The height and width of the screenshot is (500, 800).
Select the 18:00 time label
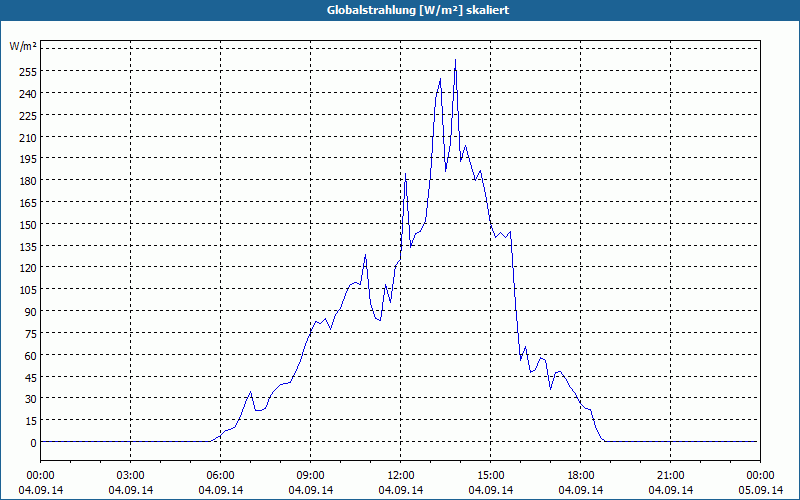pyautogui.click(x=581, y=476)
